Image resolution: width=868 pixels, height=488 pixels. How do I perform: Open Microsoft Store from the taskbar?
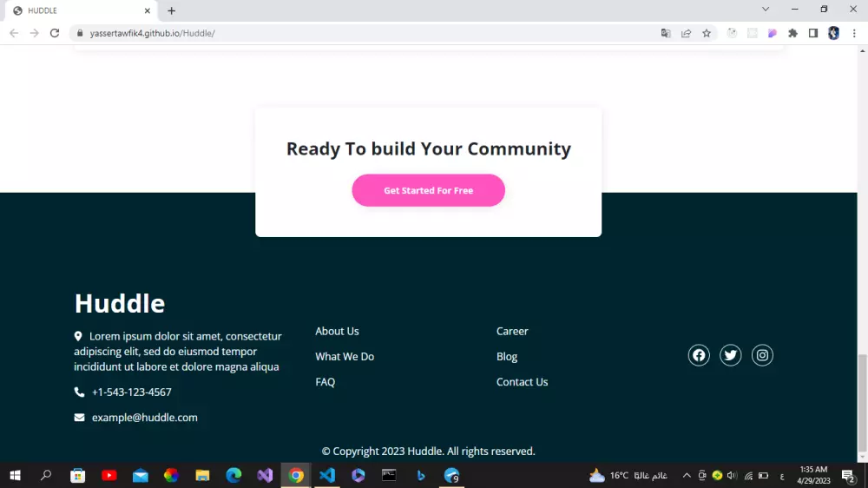(77, 475)
